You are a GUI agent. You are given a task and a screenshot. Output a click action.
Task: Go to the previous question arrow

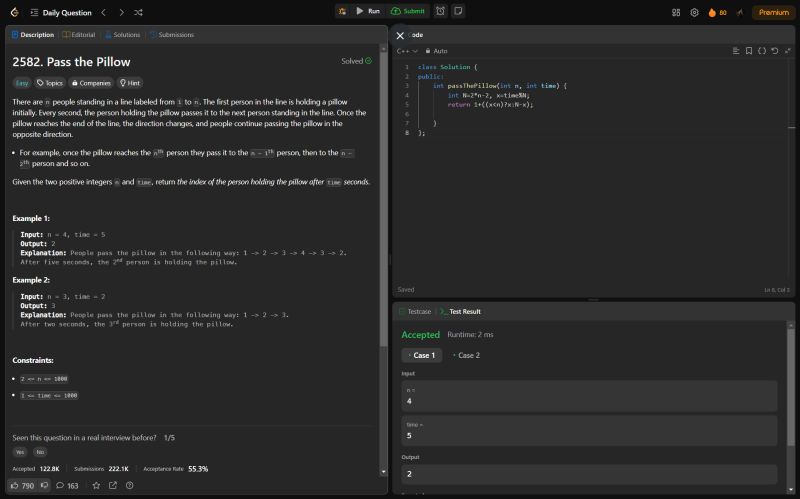pos(104,12)
